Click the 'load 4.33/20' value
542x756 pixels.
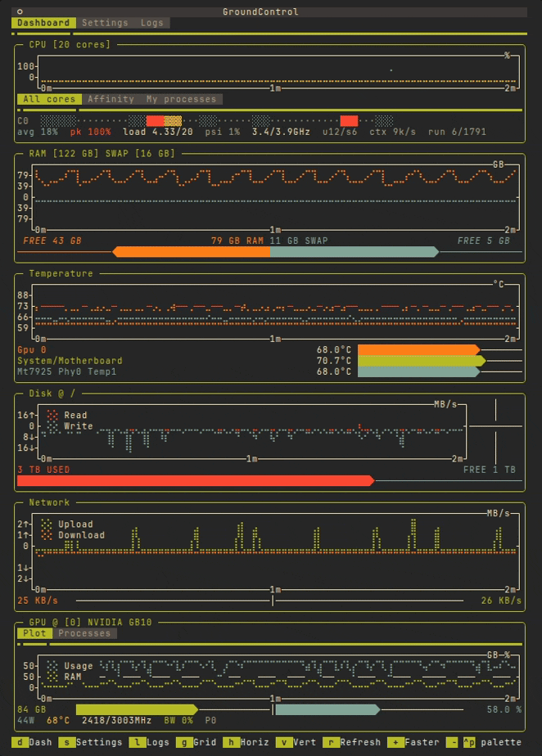tap(158, 132)
